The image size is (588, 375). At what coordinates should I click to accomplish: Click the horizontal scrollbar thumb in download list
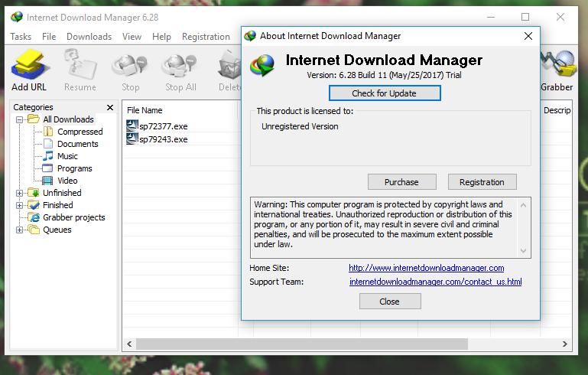tap(302, 344)
